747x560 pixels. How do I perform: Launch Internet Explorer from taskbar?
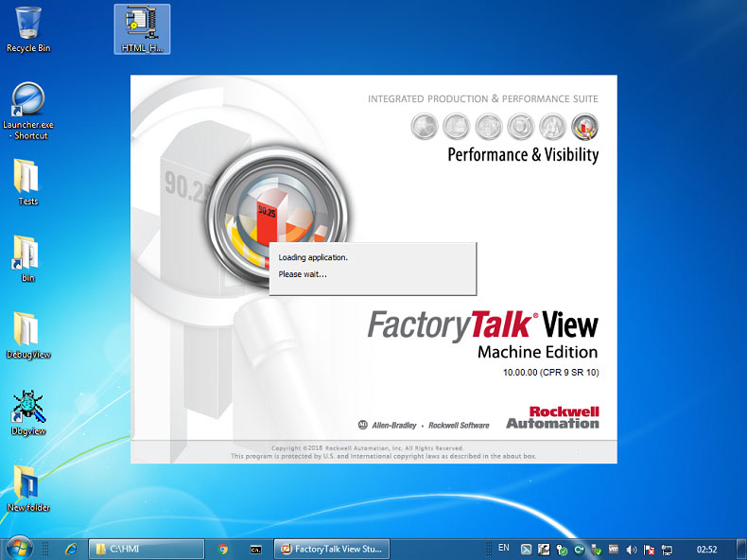pos(71,549)
